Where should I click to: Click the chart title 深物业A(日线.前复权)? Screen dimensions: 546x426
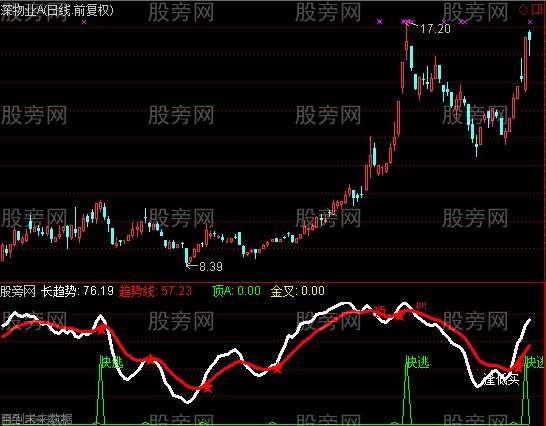tap(57, 10)
